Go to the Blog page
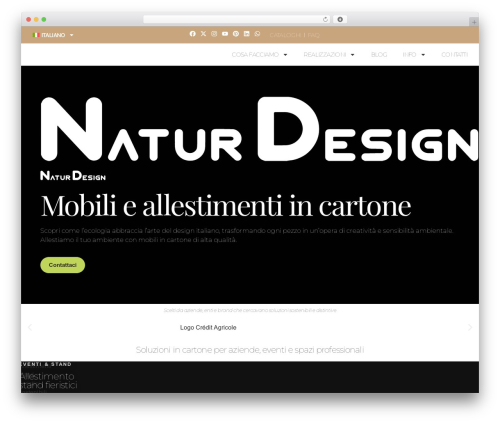The width and height of the screenshot is (500, 423). (379, 55)
